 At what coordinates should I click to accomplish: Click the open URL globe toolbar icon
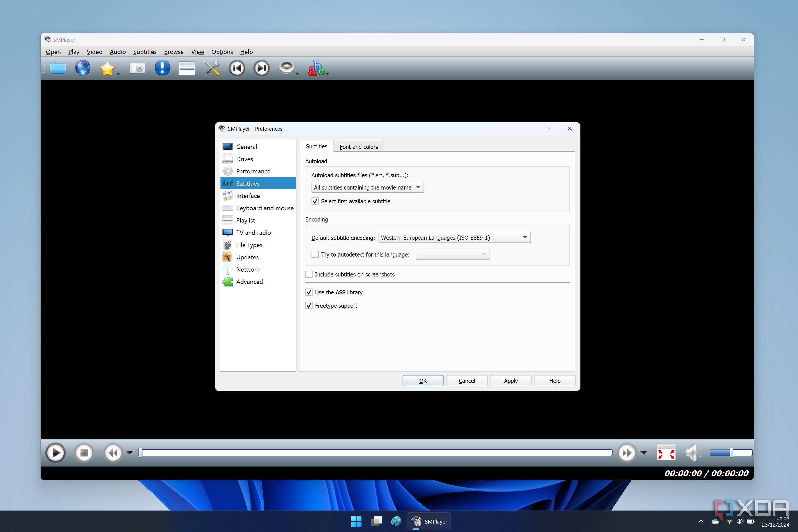[x=82, y=68]
